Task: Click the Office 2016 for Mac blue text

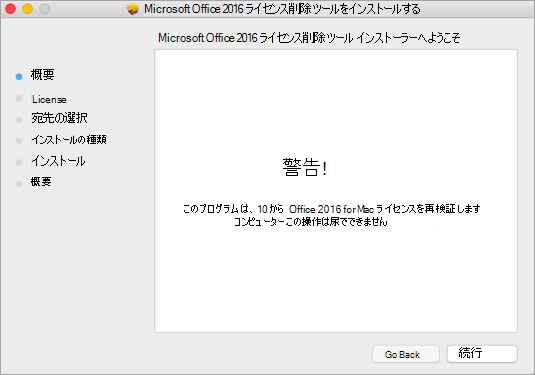Action: click(x=331, y=209)
